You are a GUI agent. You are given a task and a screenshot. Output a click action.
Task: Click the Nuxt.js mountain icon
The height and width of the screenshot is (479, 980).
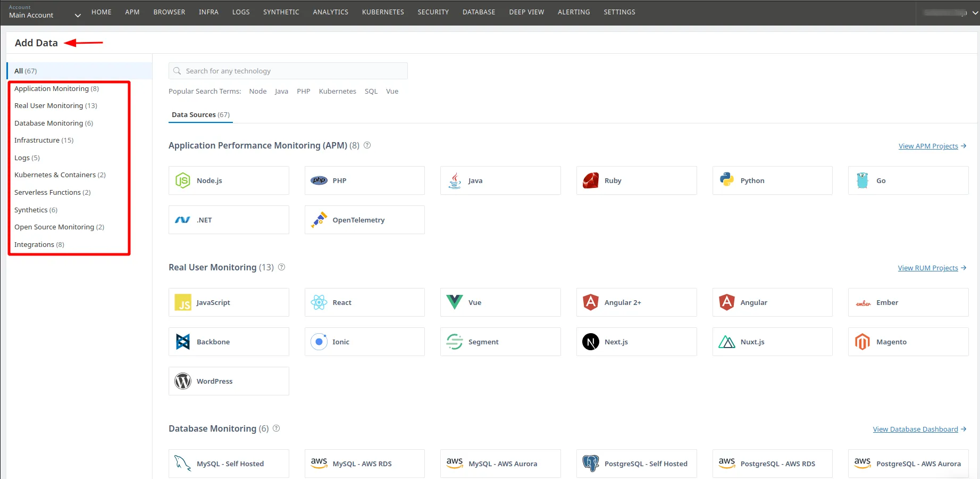727,342
